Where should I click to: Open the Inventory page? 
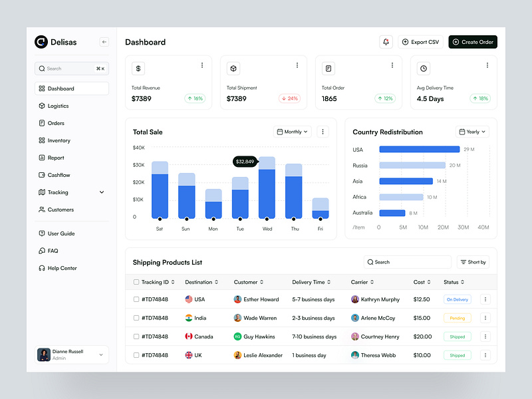click(x=42, y=140)
